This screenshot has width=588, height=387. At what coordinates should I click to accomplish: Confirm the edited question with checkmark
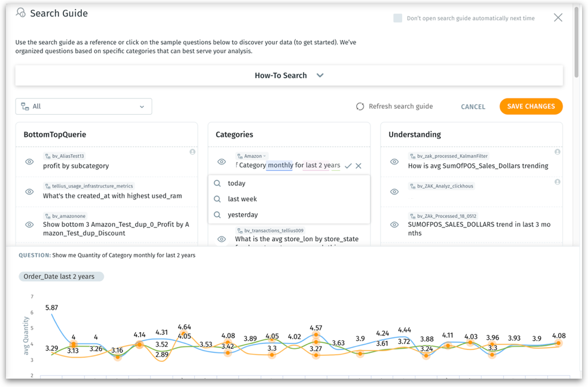tap(348, 165)
